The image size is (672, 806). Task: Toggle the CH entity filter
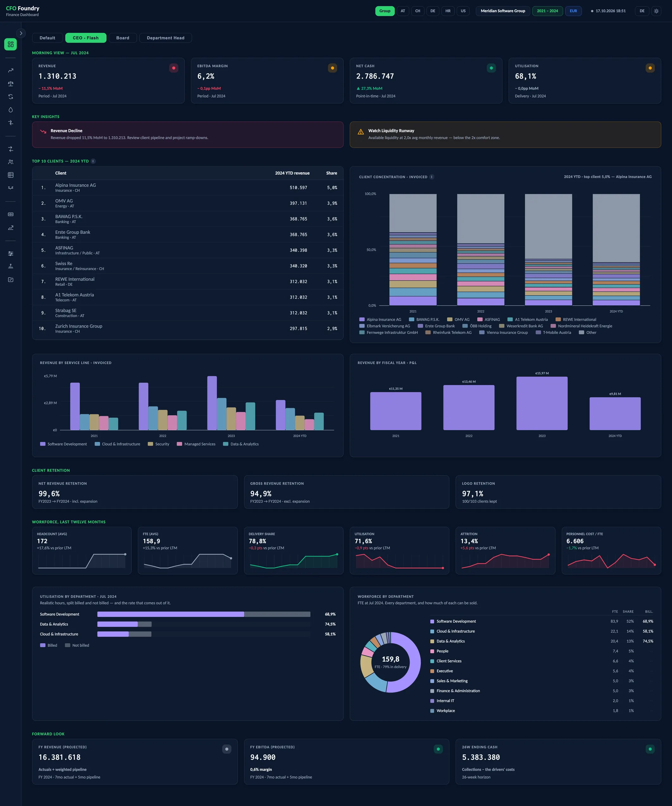click(x=418, y=11)
